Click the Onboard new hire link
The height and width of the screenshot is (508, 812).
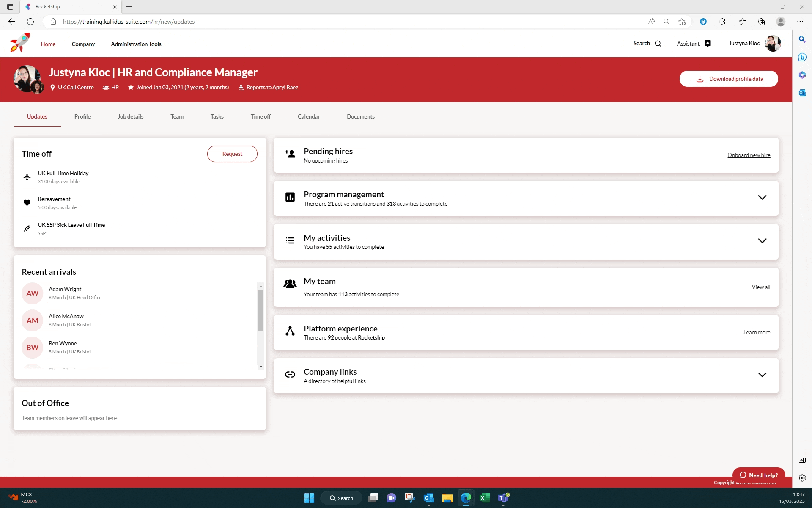coord(749,155)
